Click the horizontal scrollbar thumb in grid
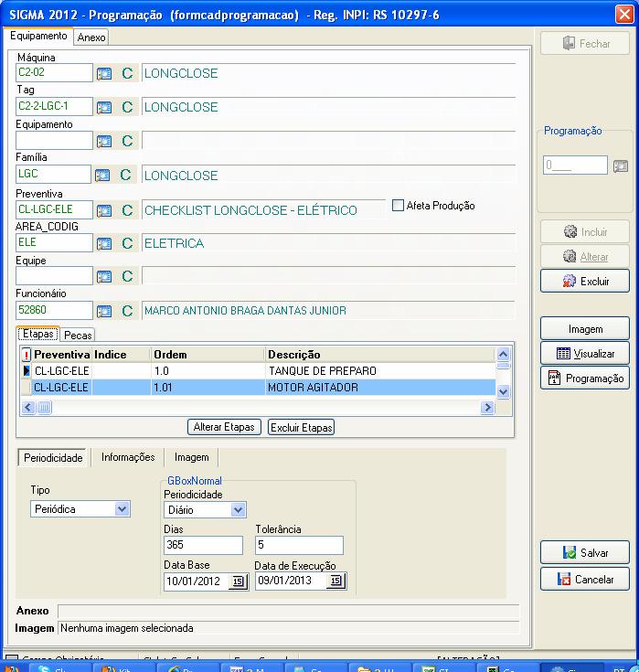The height and width of the screenshot is (672, 639). click(44, 407)
